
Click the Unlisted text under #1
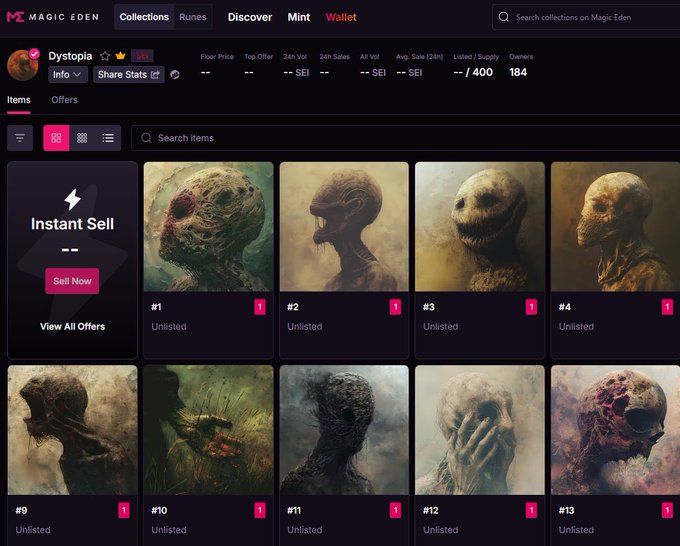[x=169, y=327]
